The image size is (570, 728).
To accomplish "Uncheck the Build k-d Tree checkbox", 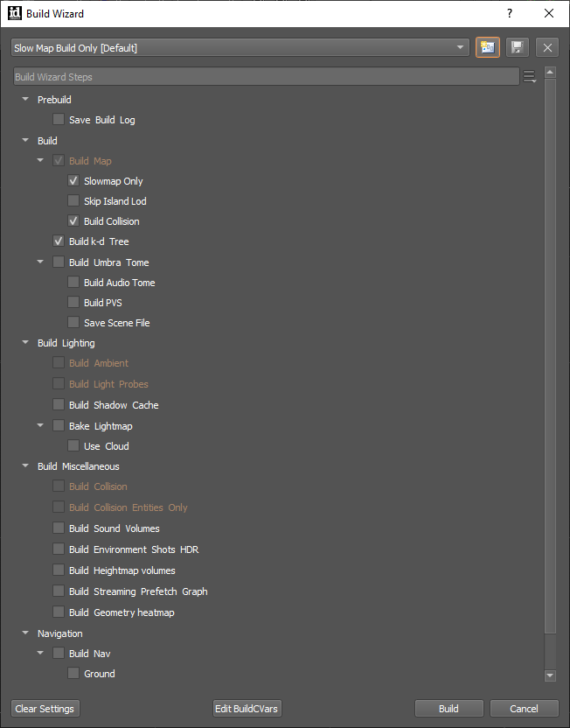I will pyautogui.click(x=59, y=241).
